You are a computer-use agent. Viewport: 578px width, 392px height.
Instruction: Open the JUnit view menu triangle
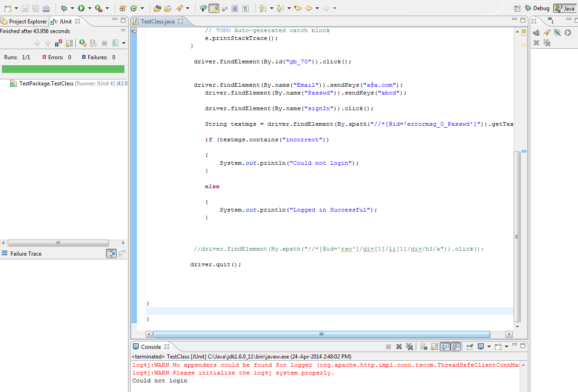123,31
